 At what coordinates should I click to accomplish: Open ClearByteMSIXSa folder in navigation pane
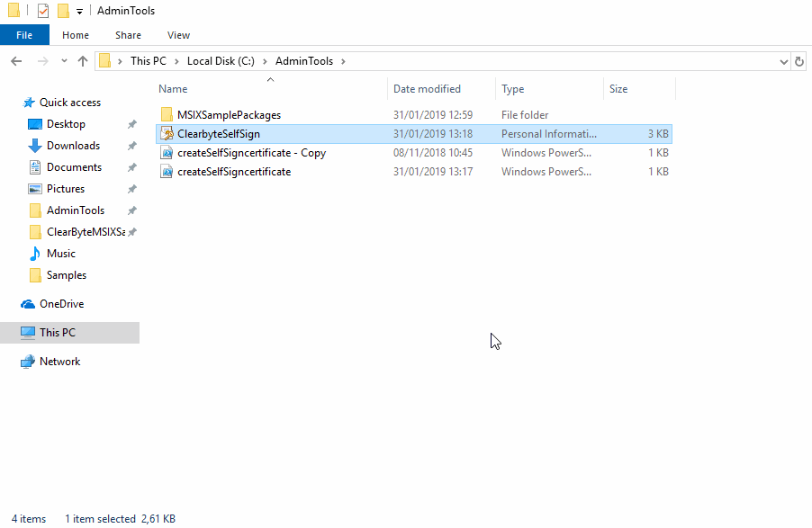coord(86,232)
